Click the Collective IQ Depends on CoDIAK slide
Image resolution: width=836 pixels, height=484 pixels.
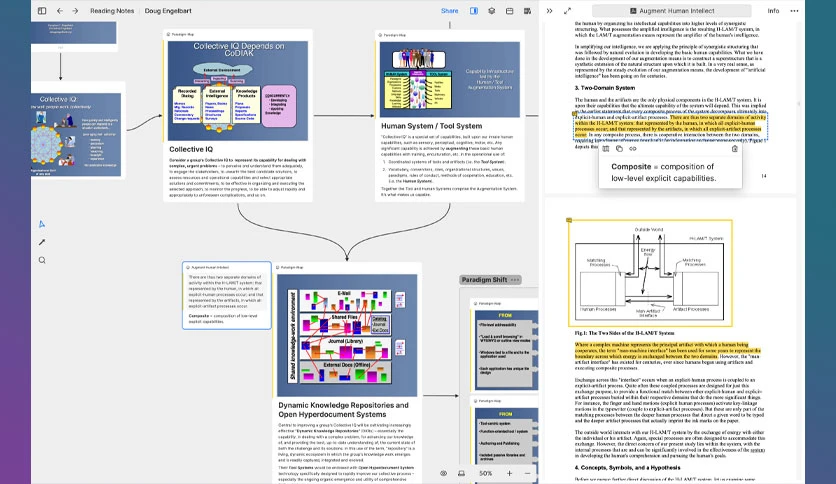click(x=238, y=91)
